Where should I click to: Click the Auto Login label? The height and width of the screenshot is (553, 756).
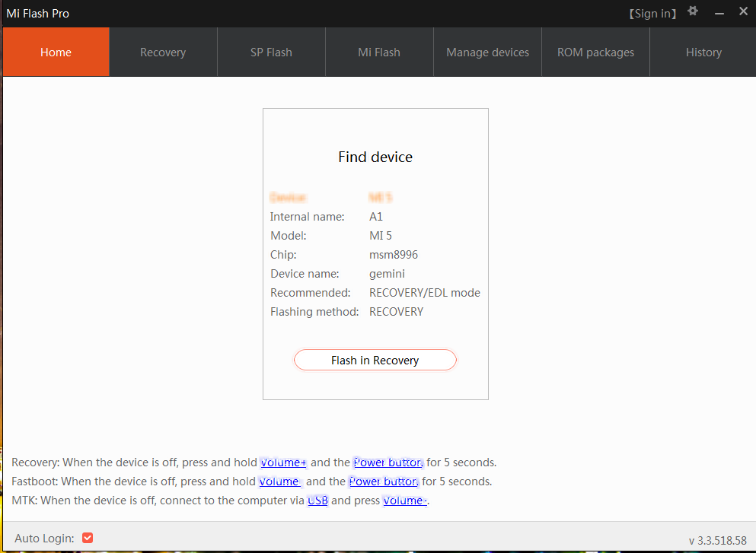[x=44, y=538]
